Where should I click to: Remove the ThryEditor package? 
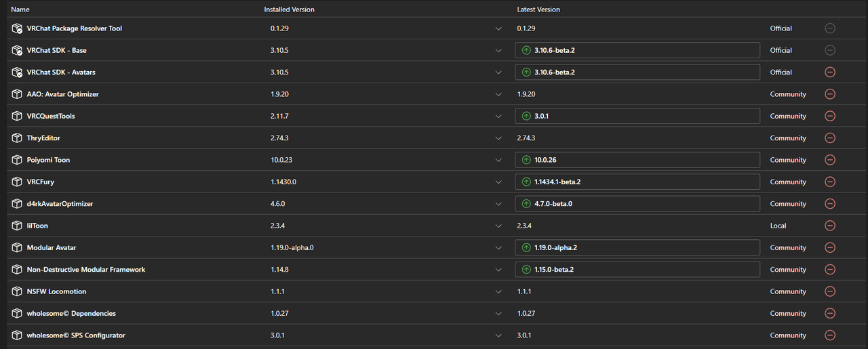tap(829, 138)
